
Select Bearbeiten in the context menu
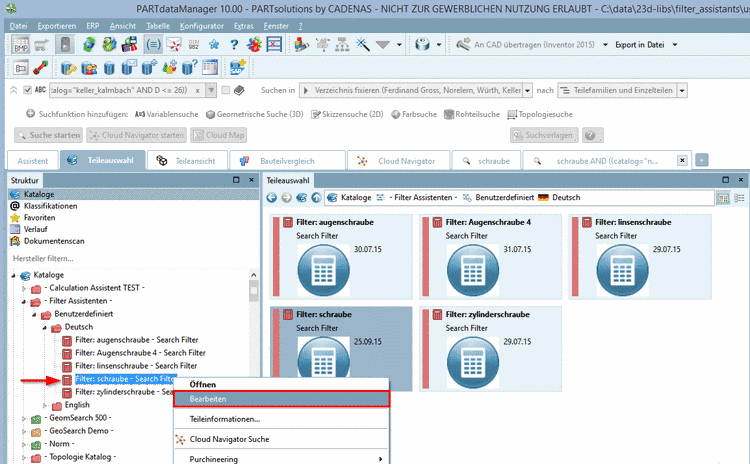(282, 399)
